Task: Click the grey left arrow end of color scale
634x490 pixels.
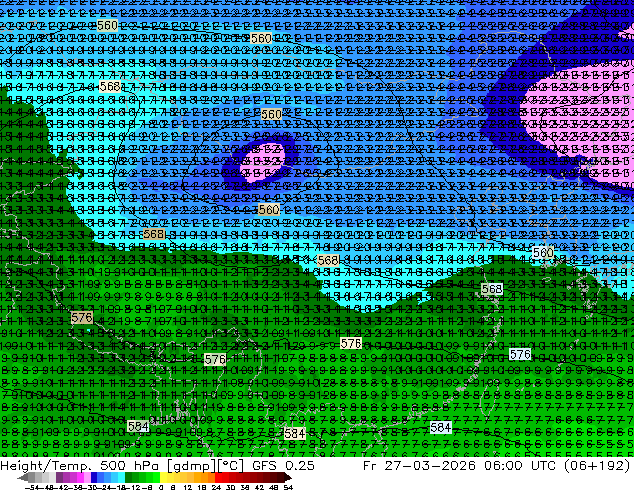Action: coord(22,477)
